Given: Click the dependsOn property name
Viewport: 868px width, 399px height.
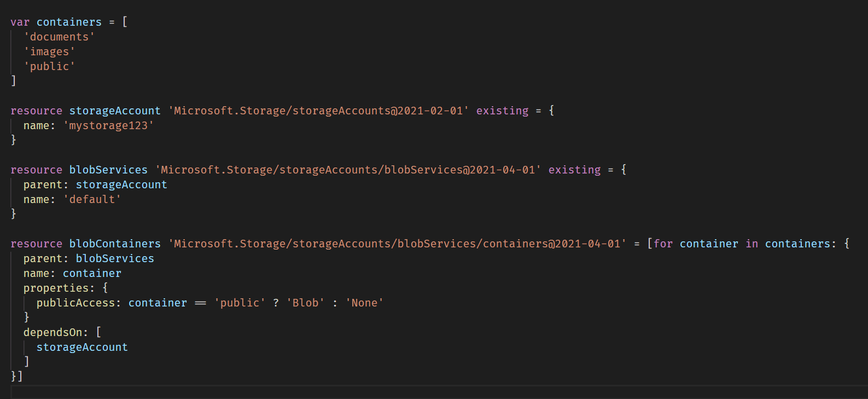Looking at the screenshot, I should [53, 332].
